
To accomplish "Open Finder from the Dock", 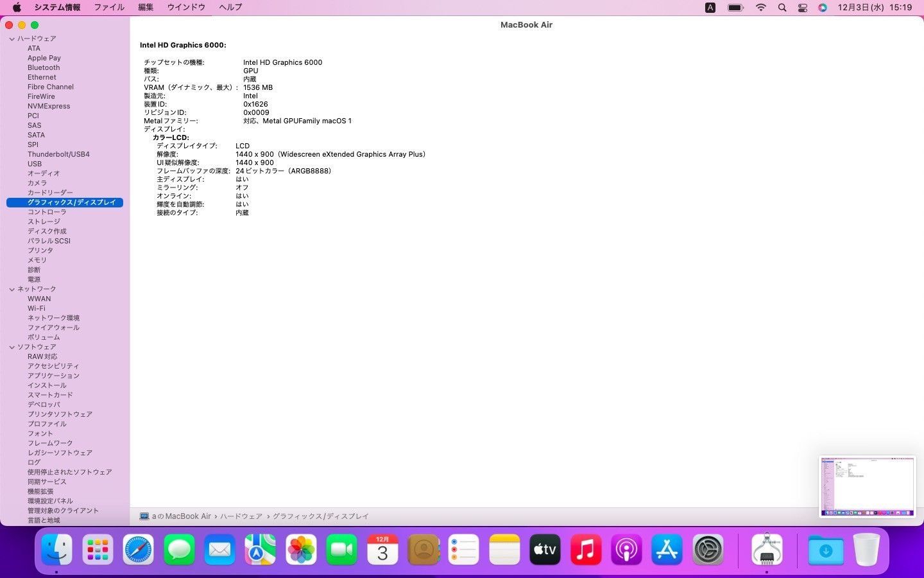I will tap(56, 550).
